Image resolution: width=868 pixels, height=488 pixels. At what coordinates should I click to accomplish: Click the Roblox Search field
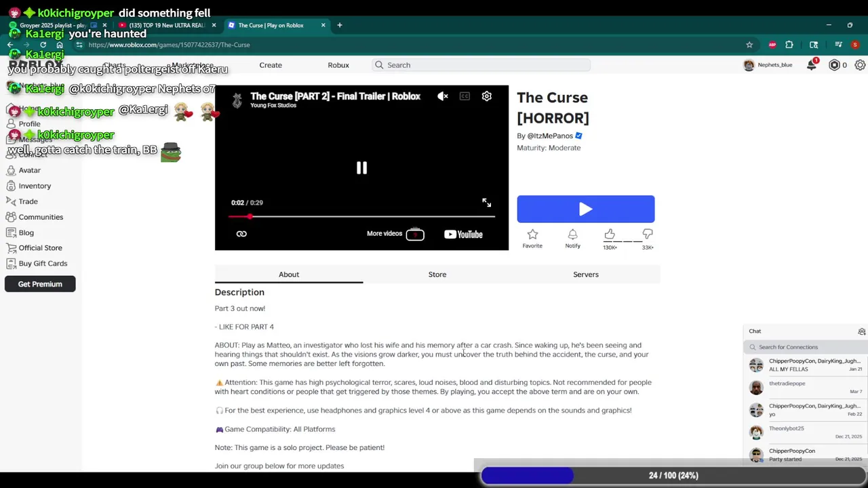[x=481, y=65]
